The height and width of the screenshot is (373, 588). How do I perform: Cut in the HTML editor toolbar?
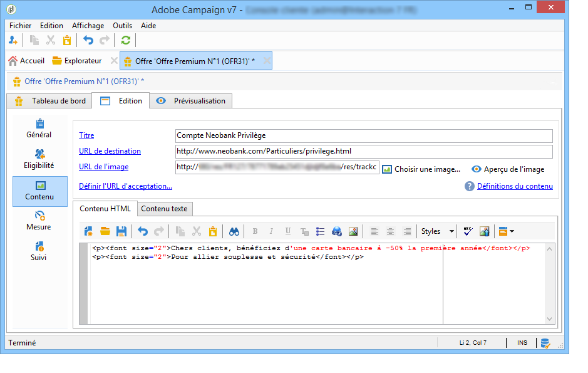(197, 231)
